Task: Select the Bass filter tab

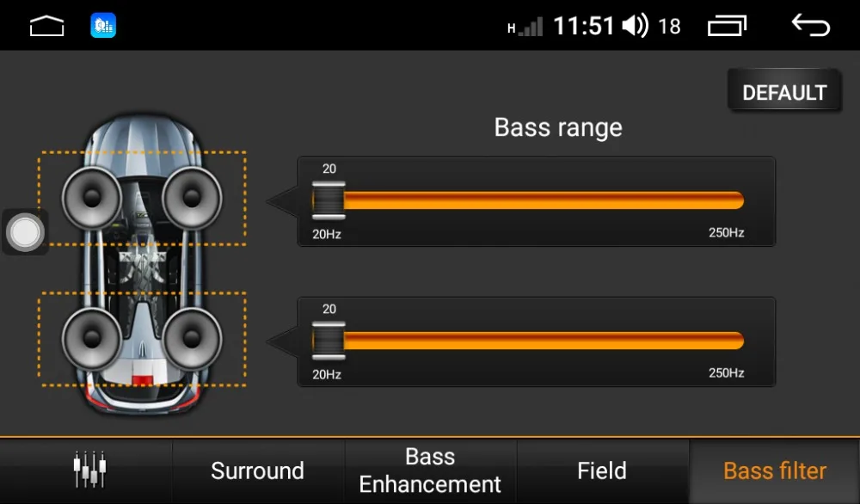Action: tap(775, 470)
